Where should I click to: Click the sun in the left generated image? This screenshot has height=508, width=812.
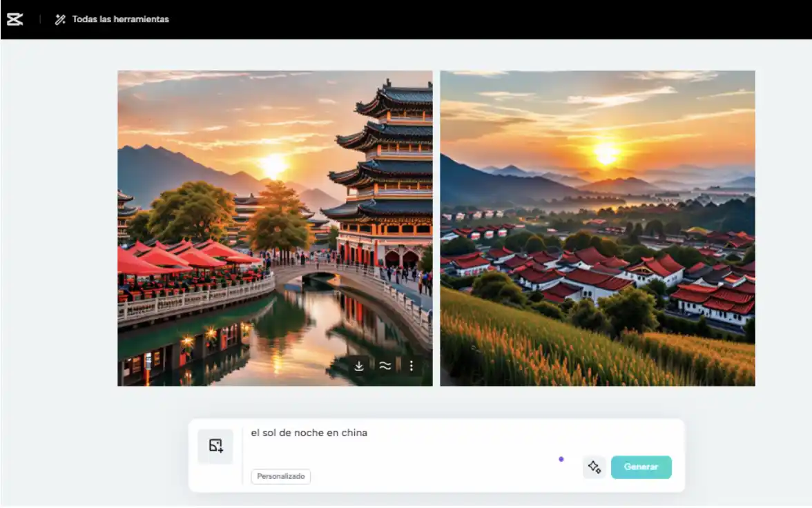[273, 166]
